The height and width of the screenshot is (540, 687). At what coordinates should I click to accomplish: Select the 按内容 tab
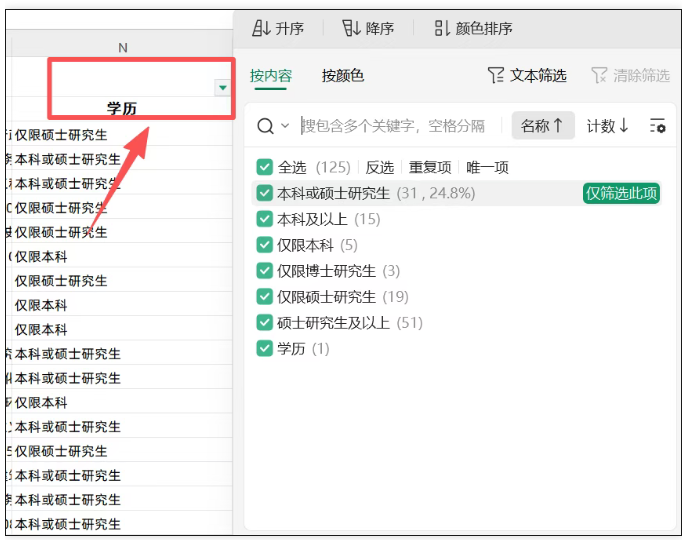click(270, 75)
